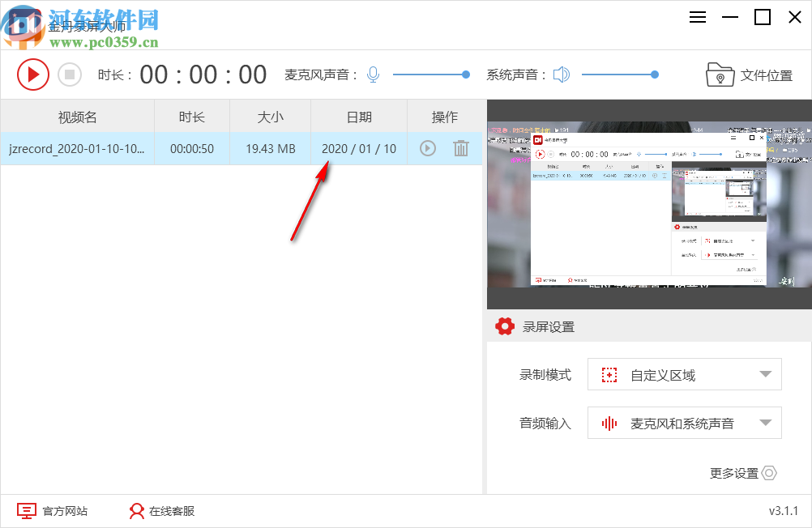Screen dimensions: 812x528
Task: Click the stop recording button
Action: click(70, 74)
